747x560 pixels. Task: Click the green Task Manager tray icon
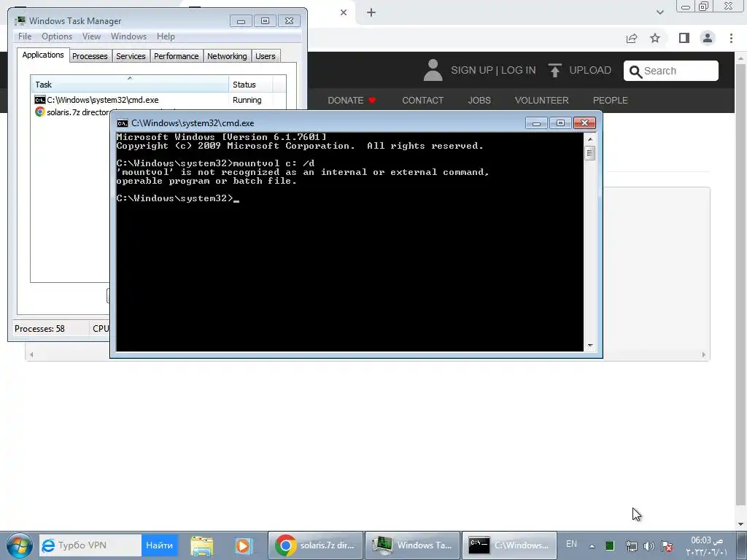(x=610, y=546)
